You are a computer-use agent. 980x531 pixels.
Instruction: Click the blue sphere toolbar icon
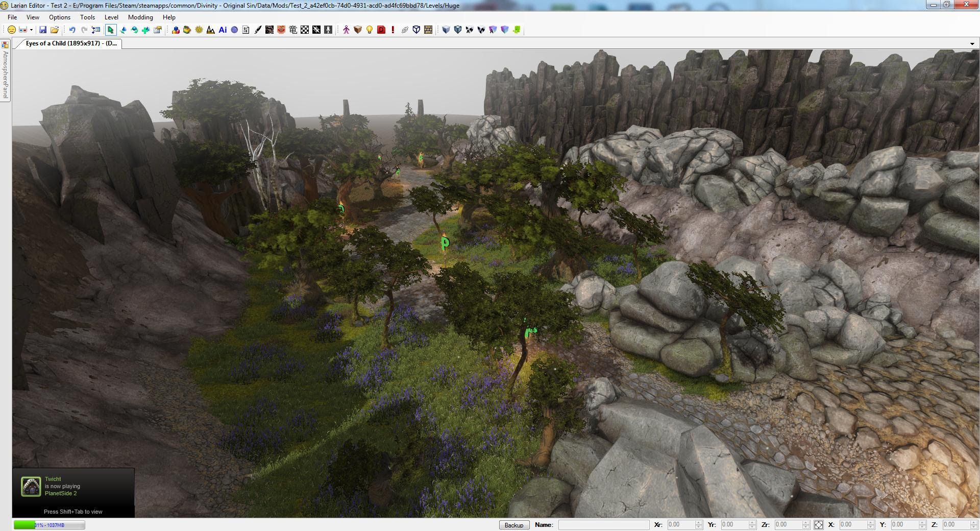tap(234, 30)
